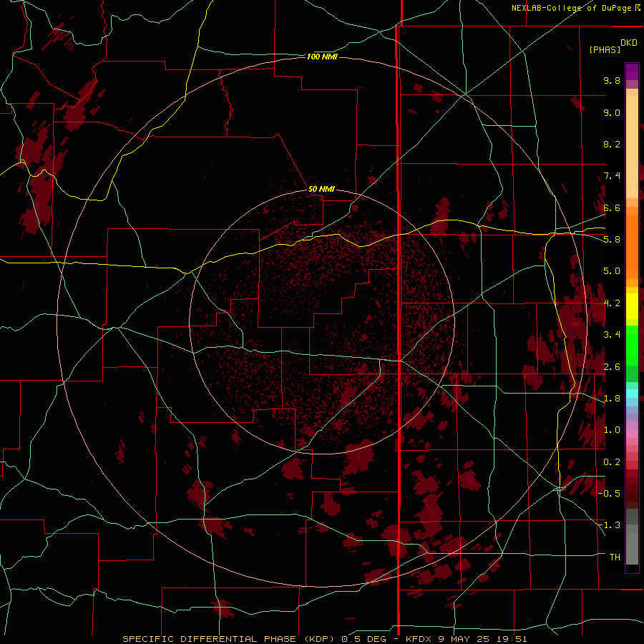Screen dimensions: 644x644
Task: Click the 1.8 scale value
Action: point(612,399)
